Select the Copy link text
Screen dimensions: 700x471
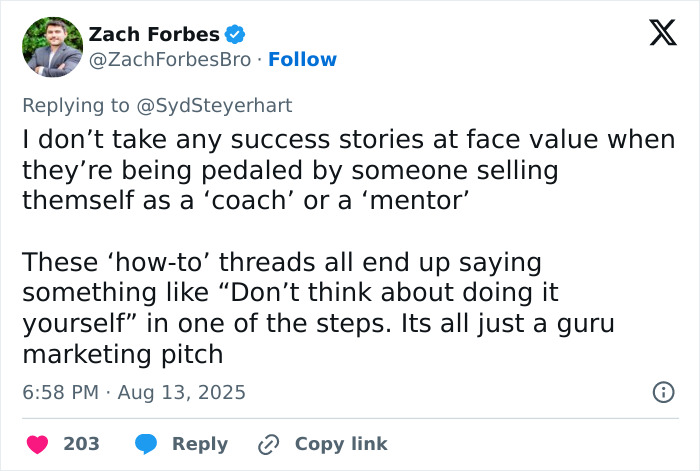coord(341,444)
